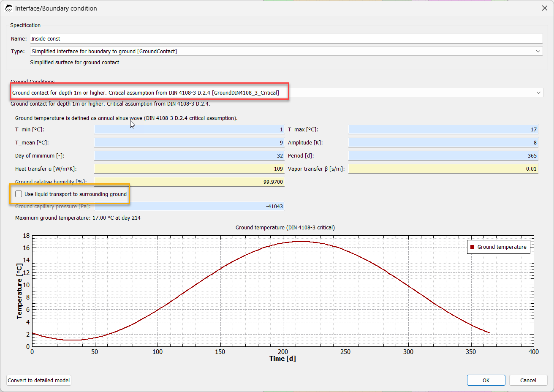Screen dimensions: 554x392
Task: Click the Specification group label
Action: [x=25, y=25]
